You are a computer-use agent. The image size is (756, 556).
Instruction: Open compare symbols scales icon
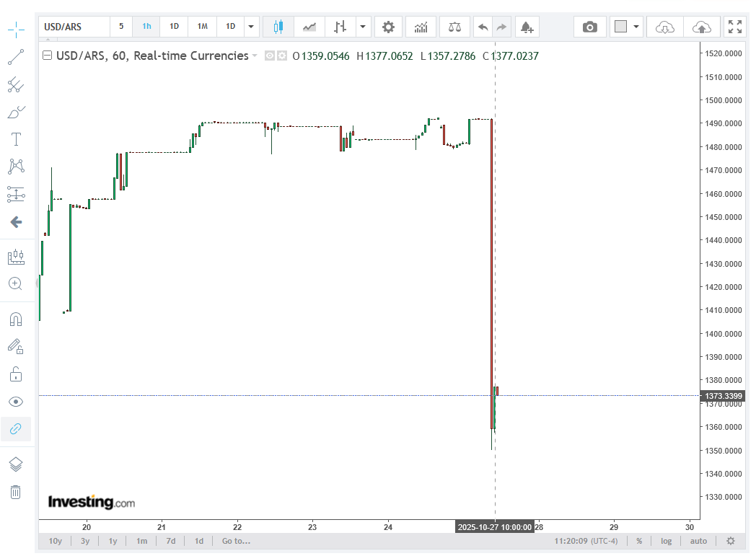454,27
